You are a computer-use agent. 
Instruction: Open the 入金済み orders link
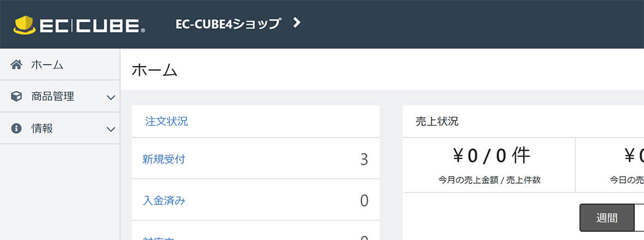pos(164,201)
